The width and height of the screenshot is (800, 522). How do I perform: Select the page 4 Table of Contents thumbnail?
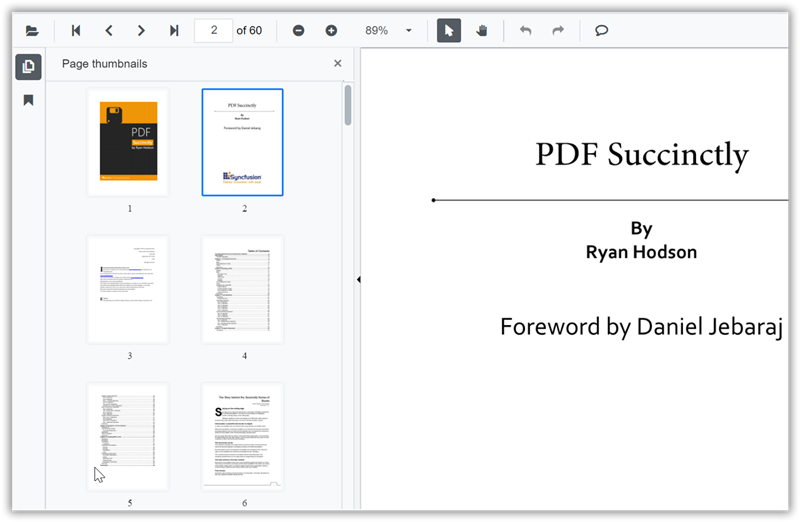pos(243,290)
